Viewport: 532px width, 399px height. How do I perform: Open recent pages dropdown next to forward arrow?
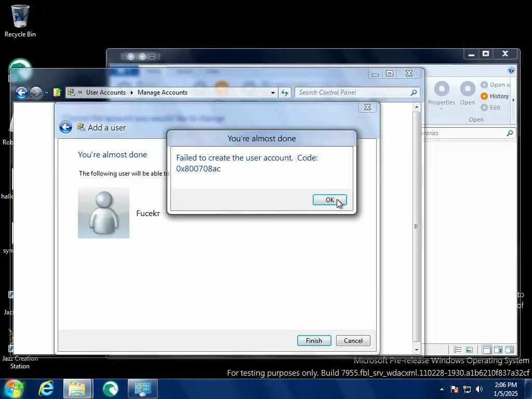pos(46,92)
